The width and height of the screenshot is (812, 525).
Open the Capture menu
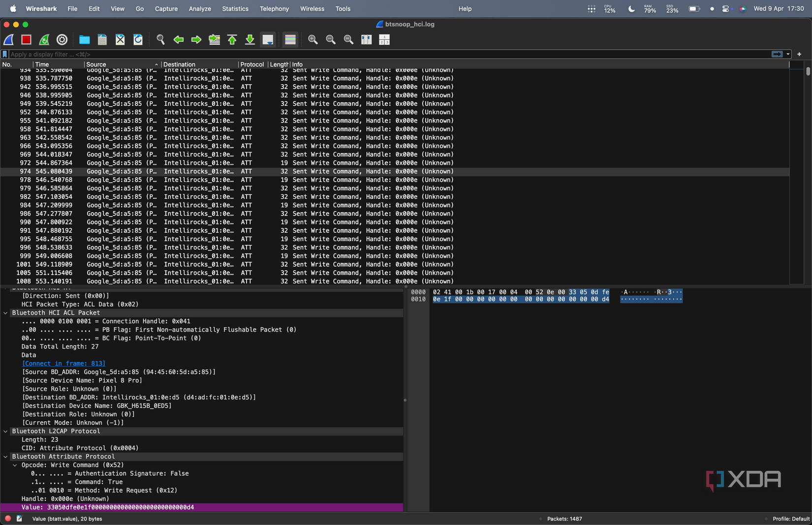point(166,9)
